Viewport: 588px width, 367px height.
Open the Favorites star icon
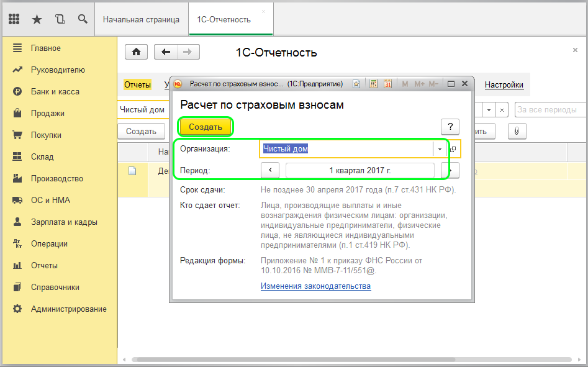tap(37, 19)
